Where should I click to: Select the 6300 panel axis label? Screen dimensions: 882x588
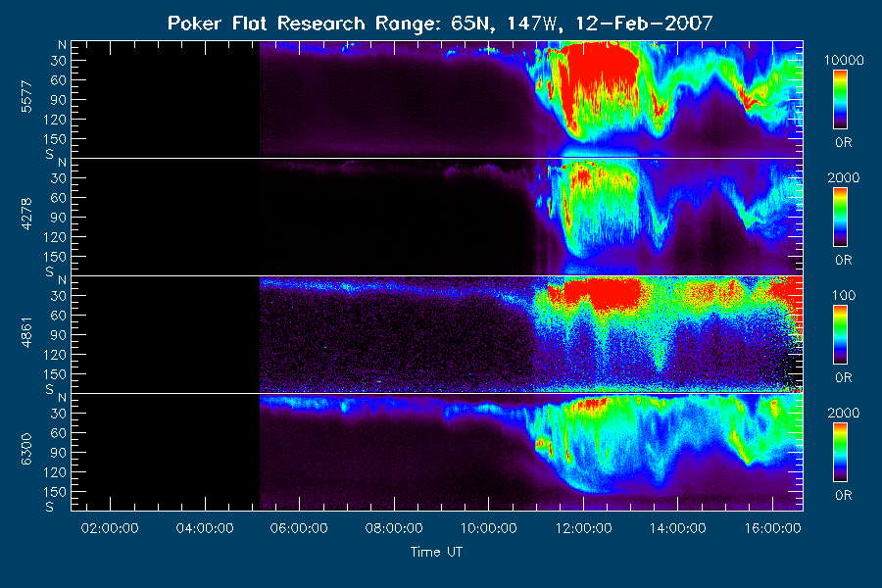[x=26, y=450]
